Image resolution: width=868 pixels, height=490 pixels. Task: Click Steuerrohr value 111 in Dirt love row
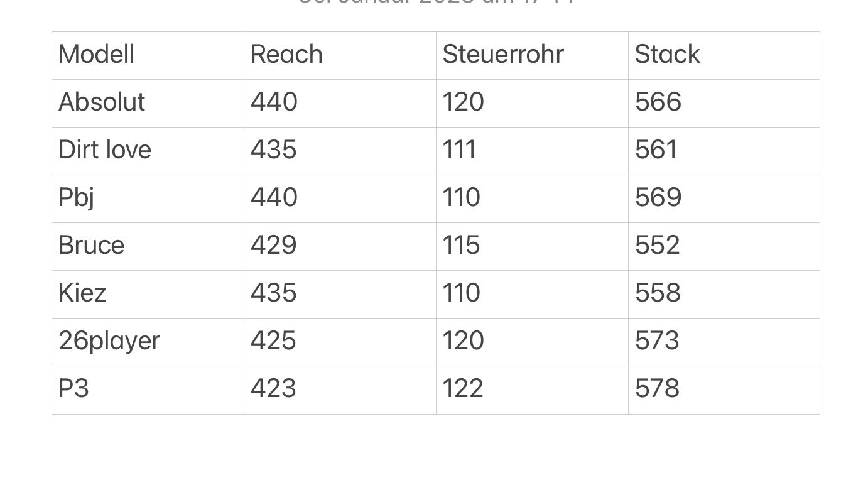(459, 150)
